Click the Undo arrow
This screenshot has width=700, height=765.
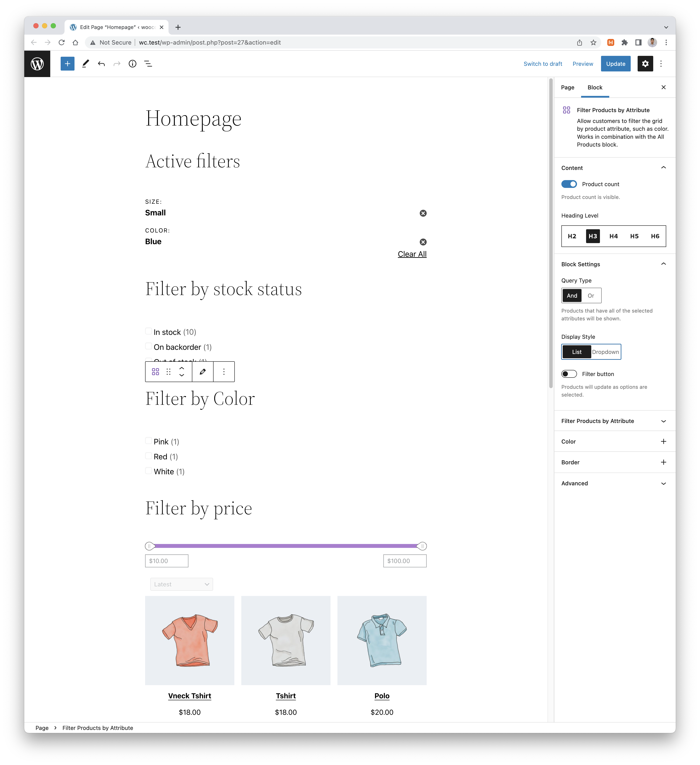101,64
